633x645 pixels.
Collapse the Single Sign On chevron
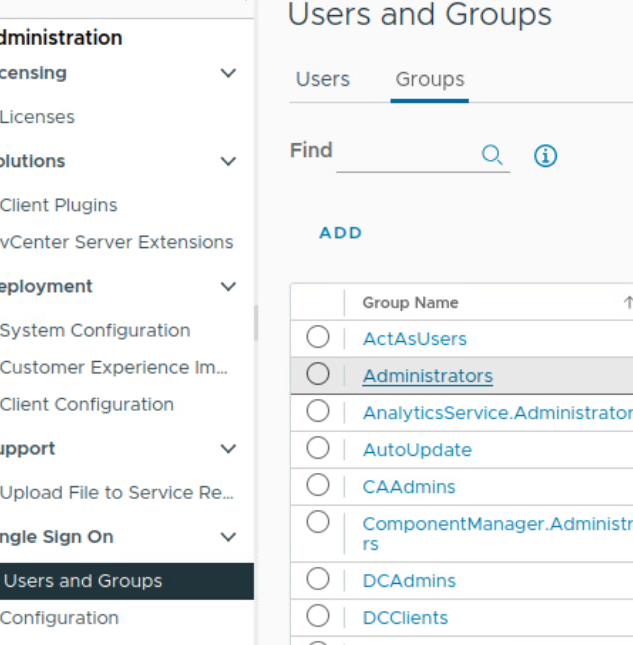[x=228, y=537]
